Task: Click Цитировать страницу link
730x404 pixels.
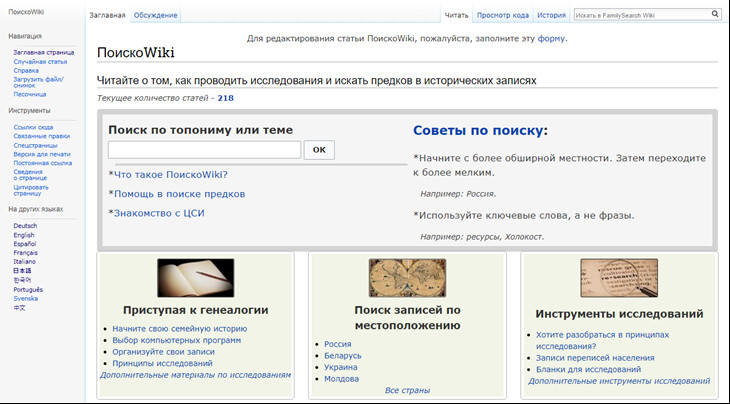Action: 31,190
